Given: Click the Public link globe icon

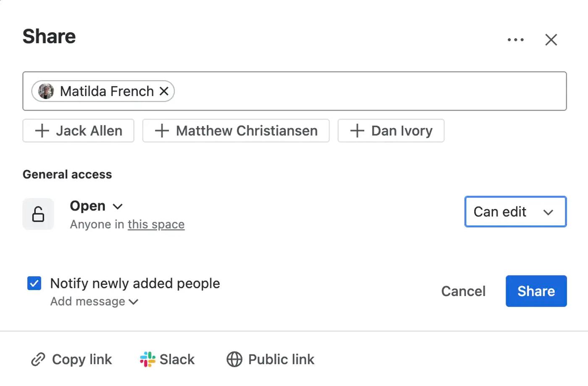Looking at the screenshot, I should (234, 360).
